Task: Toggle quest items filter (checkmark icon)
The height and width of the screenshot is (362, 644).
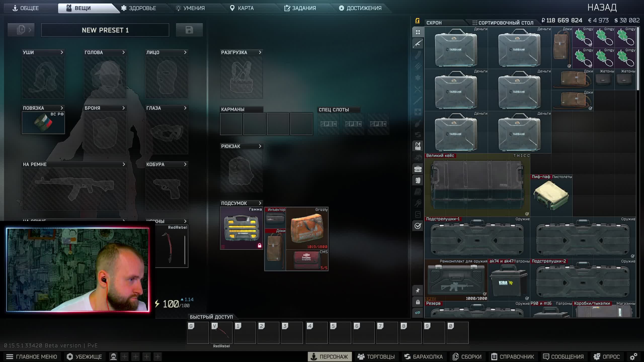Action: pos(418,226)
